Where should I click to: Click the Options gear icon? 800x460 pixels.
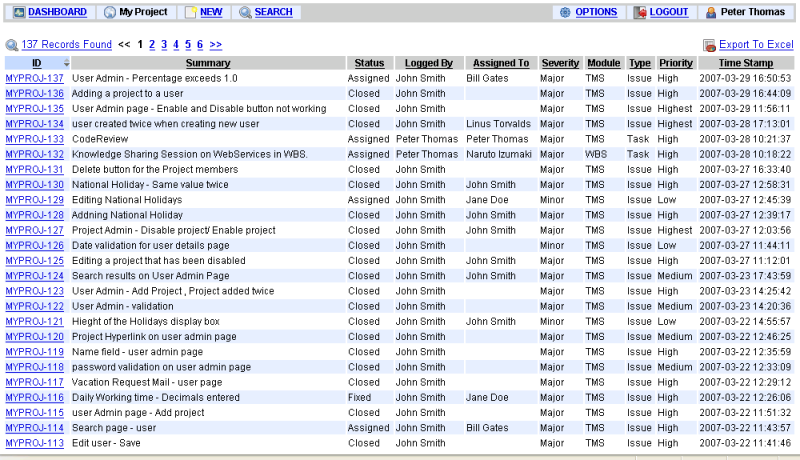(x=565, y=12)
